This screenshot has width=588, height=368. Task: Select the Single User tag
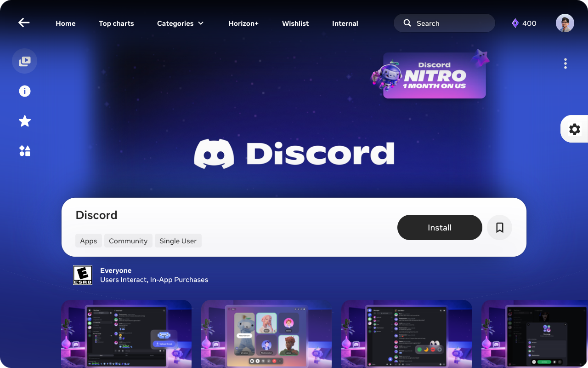point(178,241)
